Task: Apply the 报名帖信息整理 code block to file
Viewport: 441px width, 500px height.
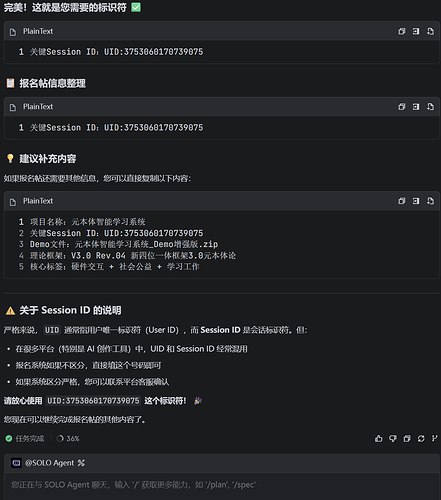Action: (430, 107)
